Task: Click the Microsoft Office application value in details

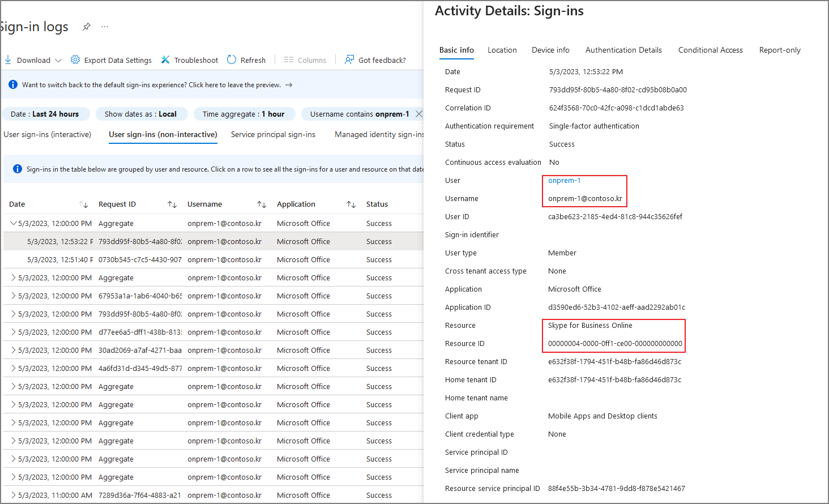Action: (x=575, y=289)
